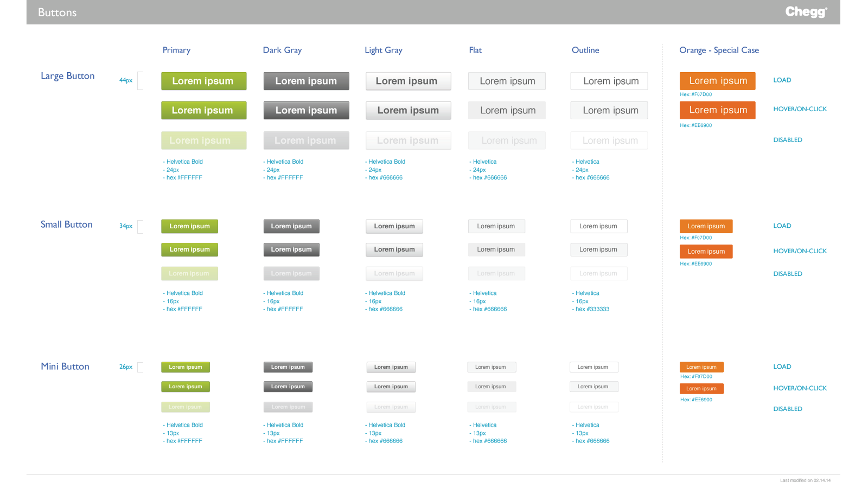Click the mini orange hover-state button

tap(701, 389)
